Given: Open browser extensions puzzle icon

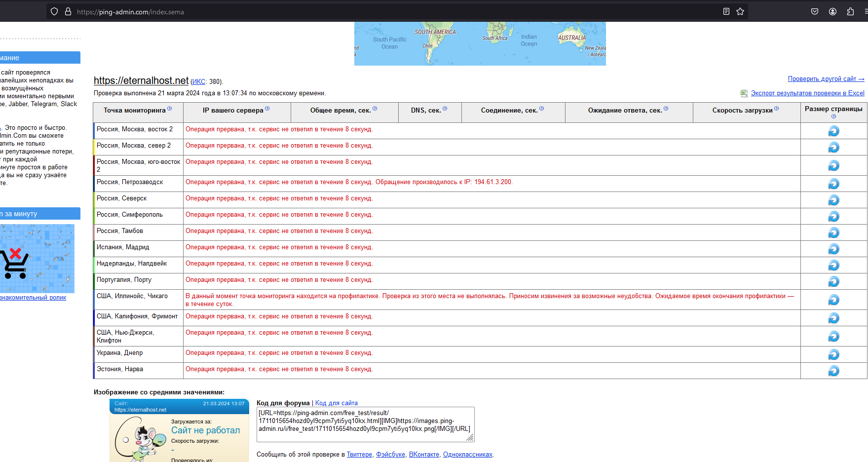Looking at the screenshot, I should [850, 12].
